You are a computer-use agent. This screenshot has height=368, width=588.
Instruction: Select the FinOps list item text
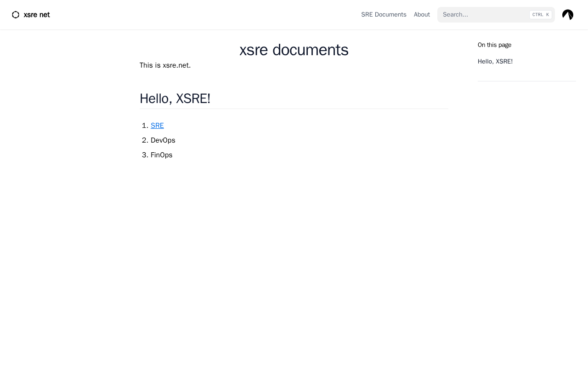(162, 155)
